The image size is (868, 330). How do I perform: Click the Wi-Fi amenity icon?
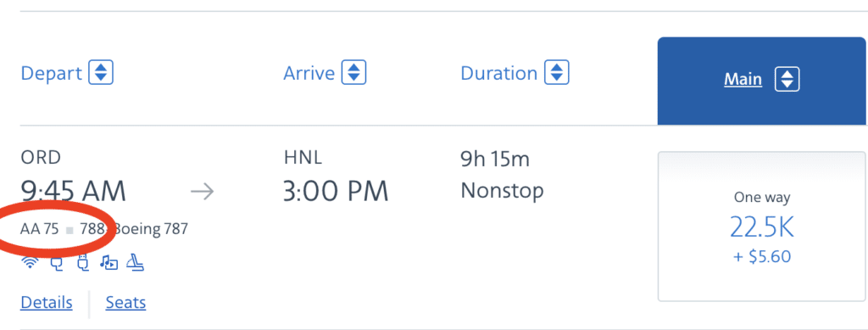click(31, 263)
